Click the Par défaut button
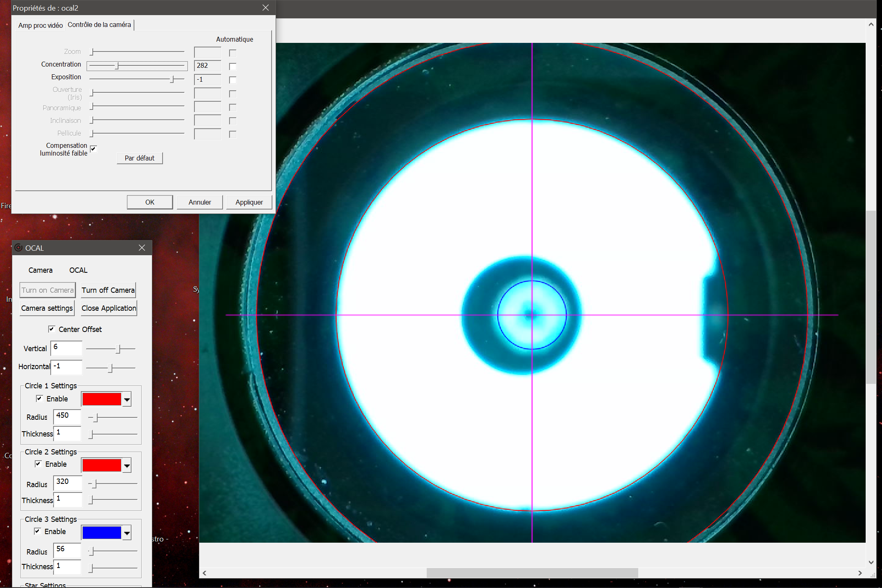The height and width of the screenshot is (588, 882). (140, 158)
